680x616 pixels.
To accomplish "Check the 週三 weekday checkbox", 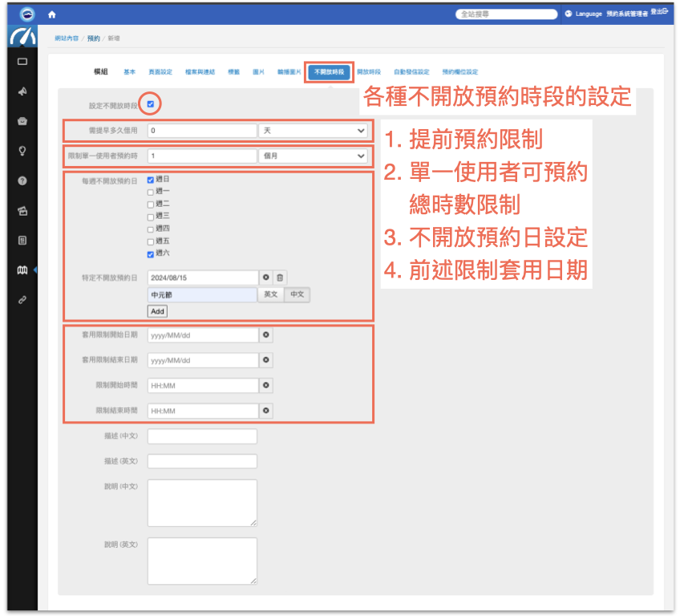I will click(149, 215).
